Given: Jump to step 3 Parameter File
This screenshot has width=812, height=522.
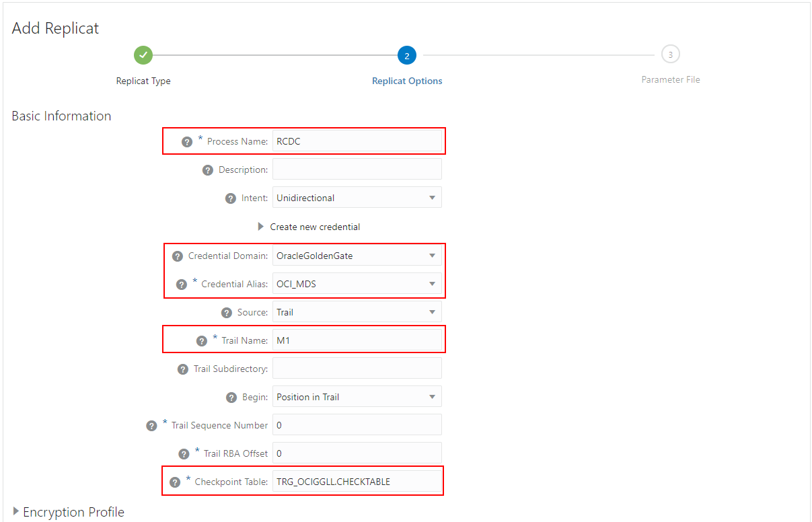Looking at the screenshot, I should (670, 54).
